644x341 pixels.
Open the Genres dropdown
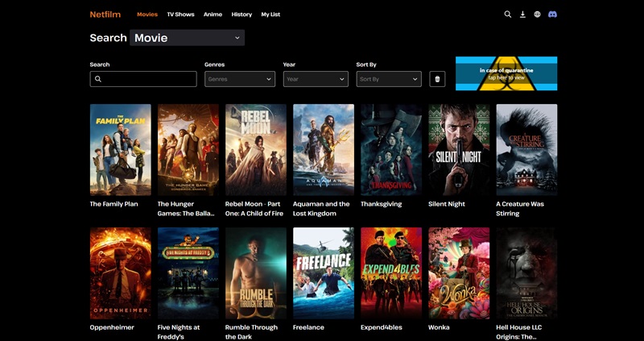(x=240, y=79)
